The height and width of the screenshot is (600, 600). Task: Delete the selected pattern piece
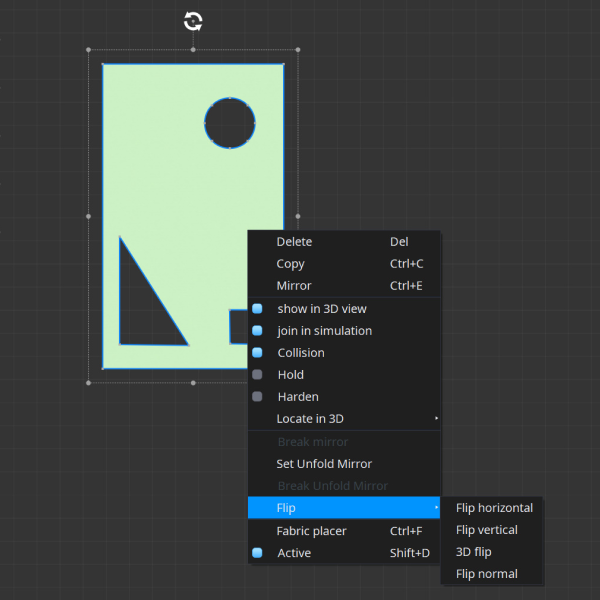click(294, 242)
